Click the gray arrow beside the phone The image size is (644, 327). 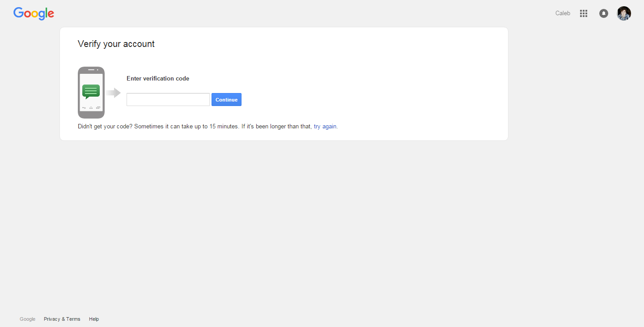click(x=114, y=93)
